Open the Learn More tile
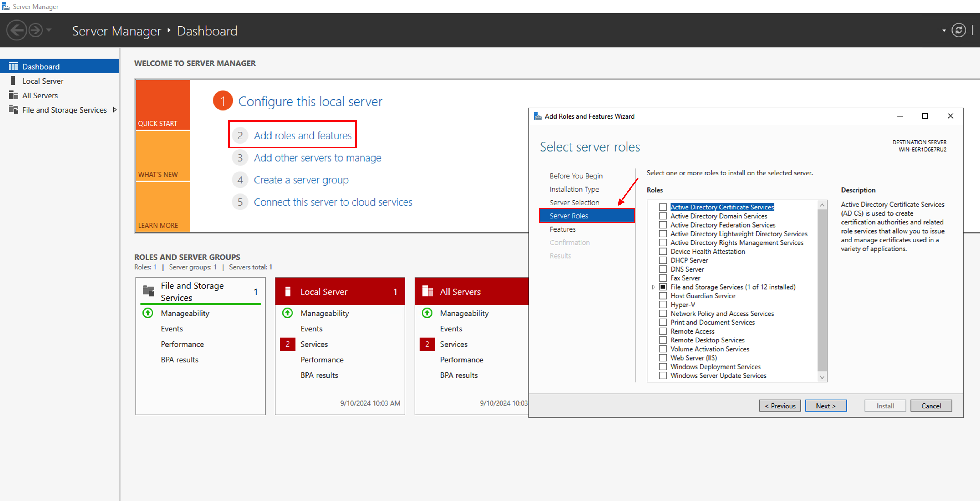This screenshot has height=501, width=980. pos(163,206)
